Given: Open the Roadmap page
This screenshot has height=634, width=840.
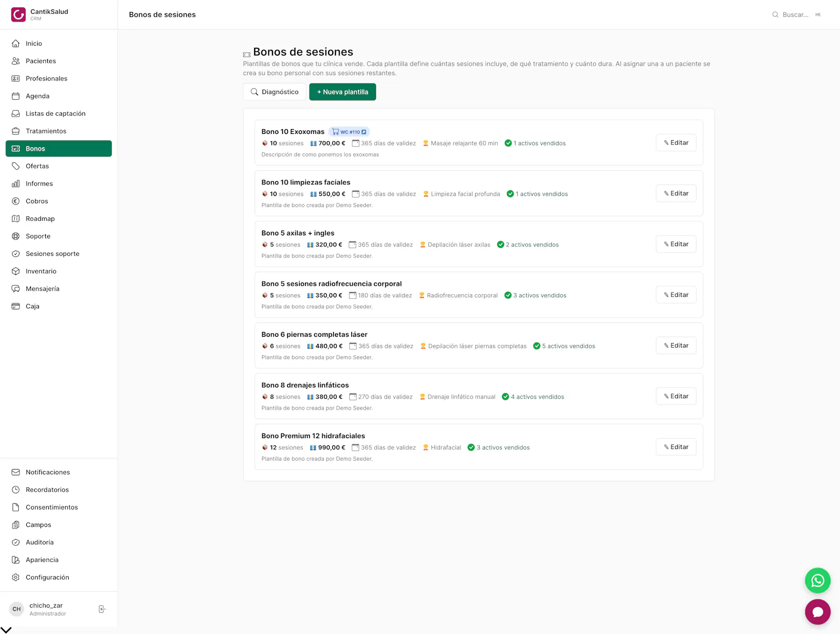Looking at the screenshot, I should (59, 219).
